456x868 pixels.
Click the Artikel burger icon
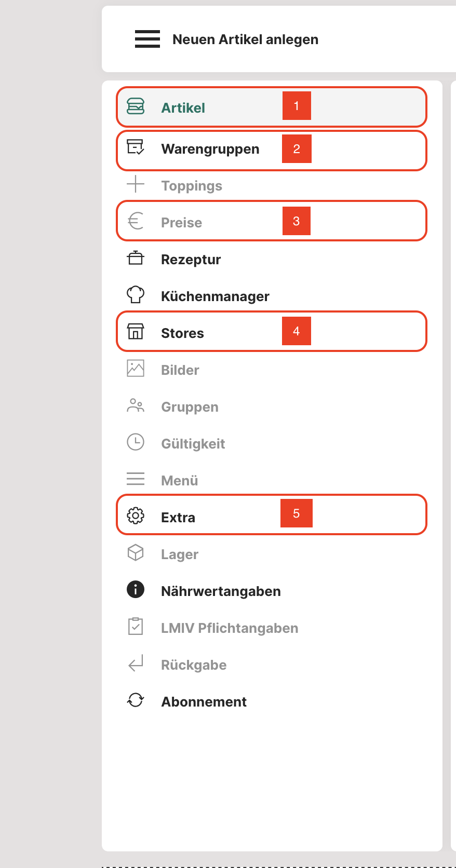136,106
